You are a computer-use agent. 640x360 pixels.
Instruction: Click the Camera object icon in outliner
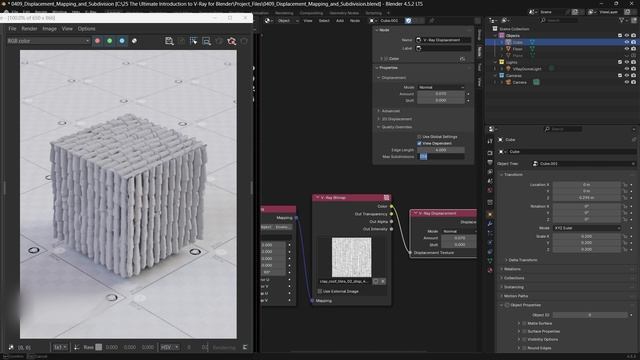click(508, 82)
